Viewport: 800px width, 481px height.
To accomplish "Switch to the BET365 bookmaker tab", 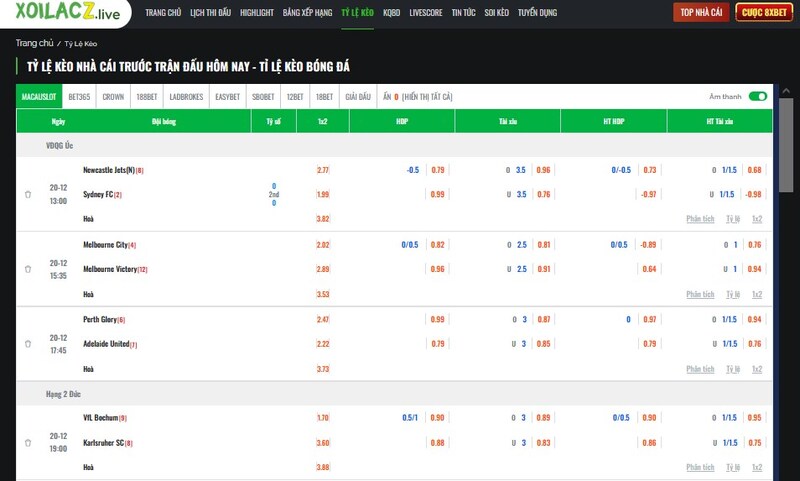I will pos(79,97).
